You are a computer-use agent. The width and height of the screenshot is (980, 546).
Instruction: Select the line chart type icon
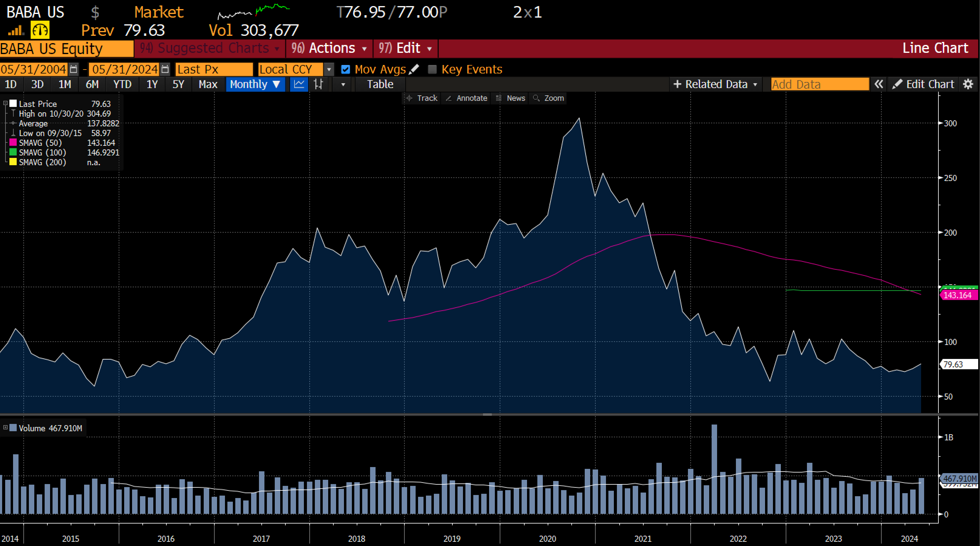pos(299,84)
